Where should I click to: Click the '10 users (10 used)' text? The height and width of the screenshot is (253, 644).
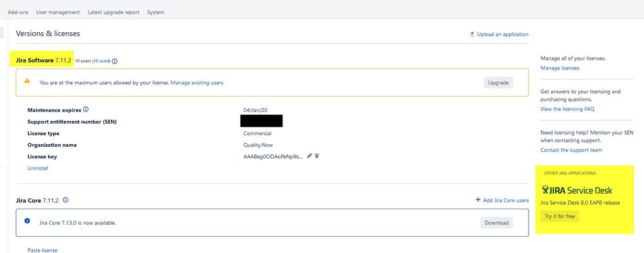click(x=92, y=61)
